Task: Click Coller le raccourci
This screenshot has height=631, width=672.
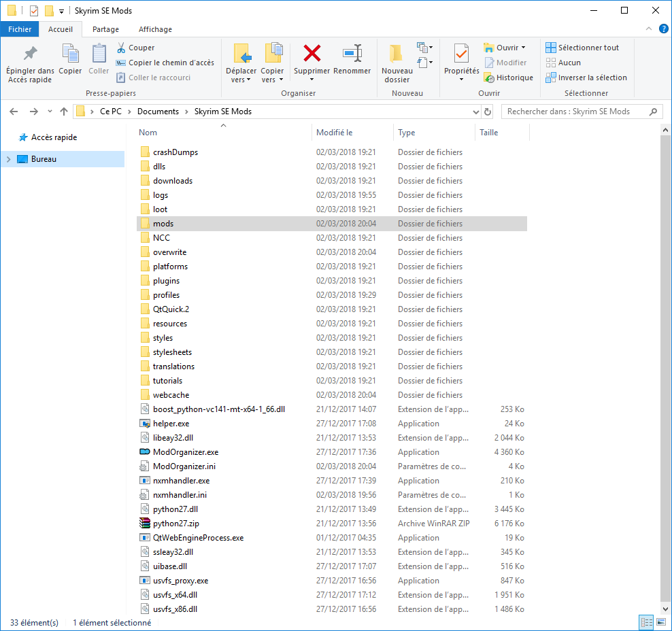Action: click(x=154, y=78)
